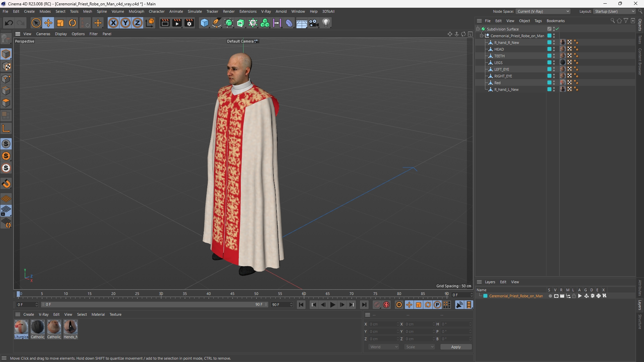Toggle X axis lock
The image size is (644, 362).
(113, 23)
